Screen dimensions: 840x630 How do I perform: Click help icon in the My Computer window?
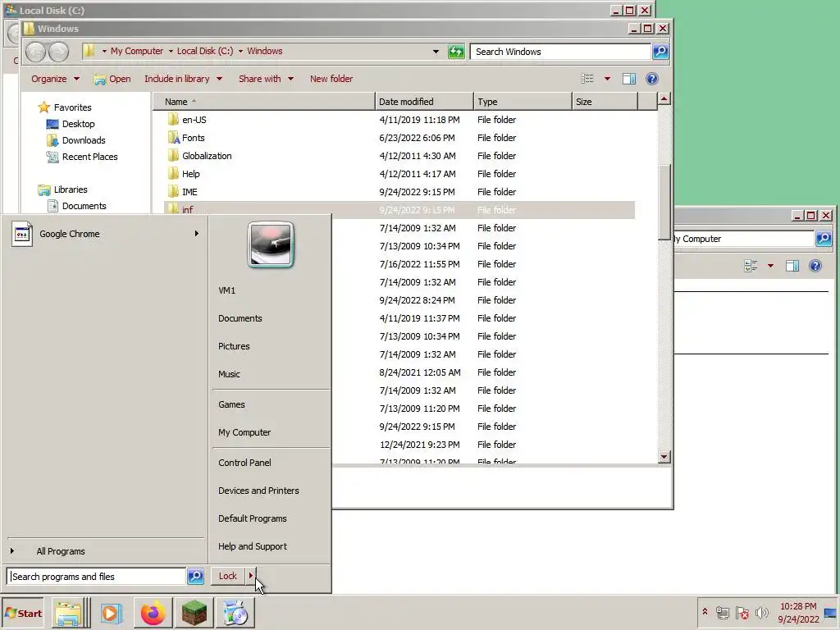coord(815,266)
